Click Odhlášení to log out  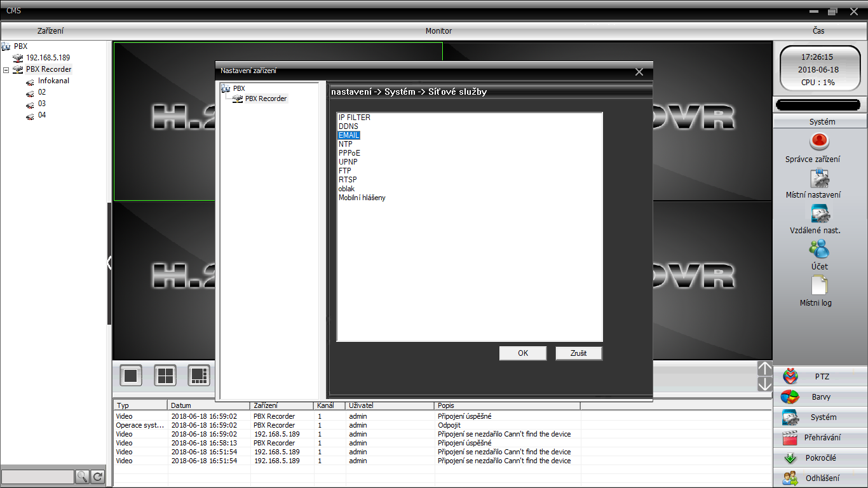point(820,478)
